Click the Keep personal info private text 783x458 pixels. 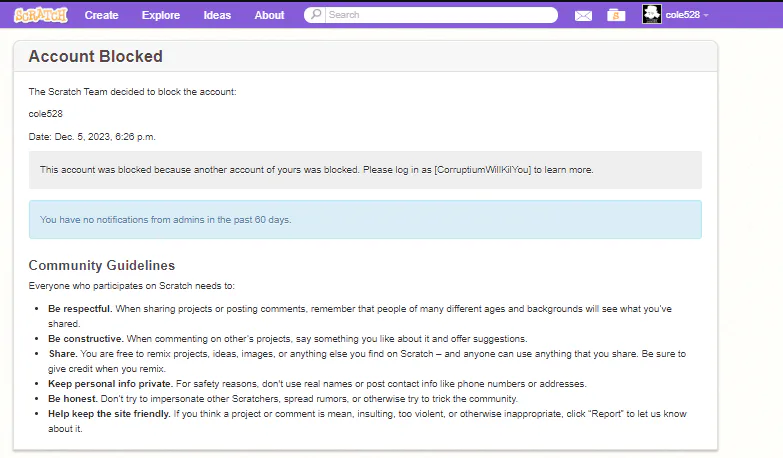(x=110, y=384)
